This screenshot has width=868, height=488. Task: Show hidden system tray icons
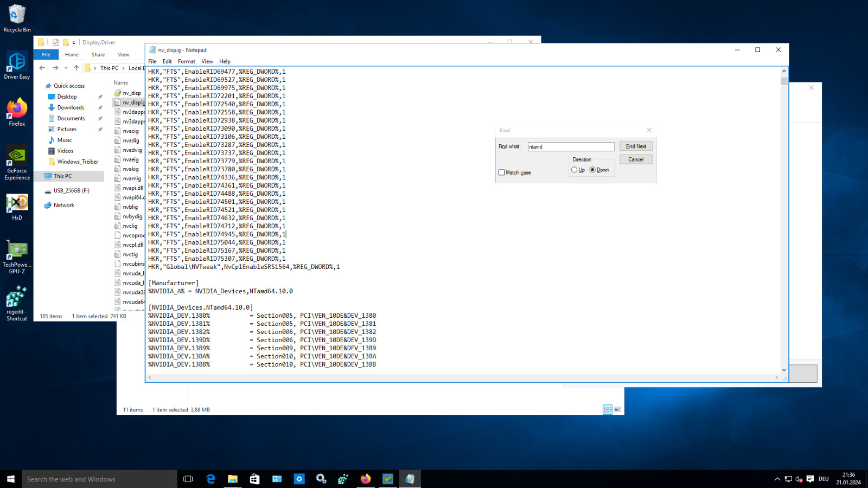click(777, 479)
